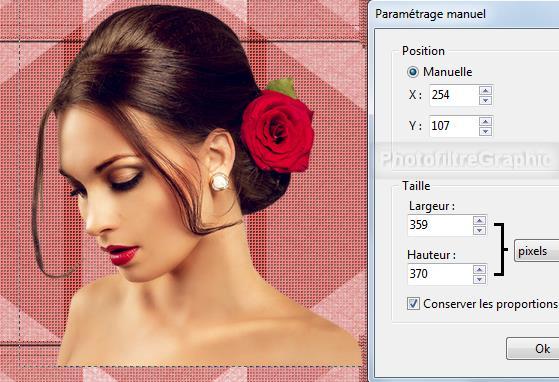Screen dimensions: 559x382
Task: Toggle Conserver les proportions checkbox
Action: (x=413, y=304)
